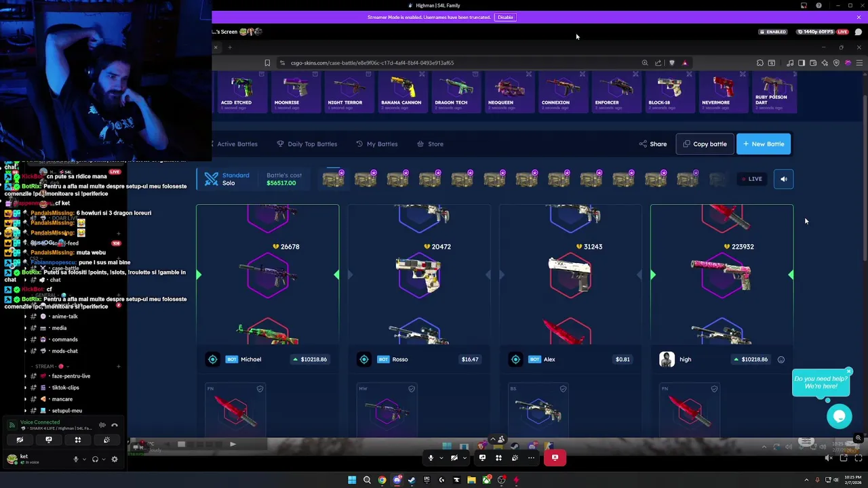The width and height of the screenshot is (868, 488).
Task: Open File Explorer from the taskbar
Action: point(471,480)
